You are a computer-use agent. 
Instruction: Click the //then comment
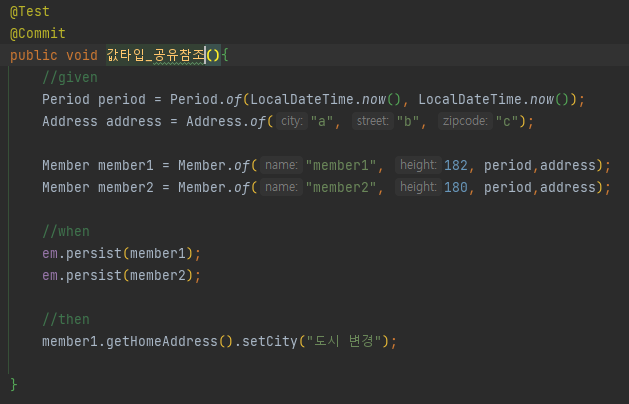(x=66, y=320)
